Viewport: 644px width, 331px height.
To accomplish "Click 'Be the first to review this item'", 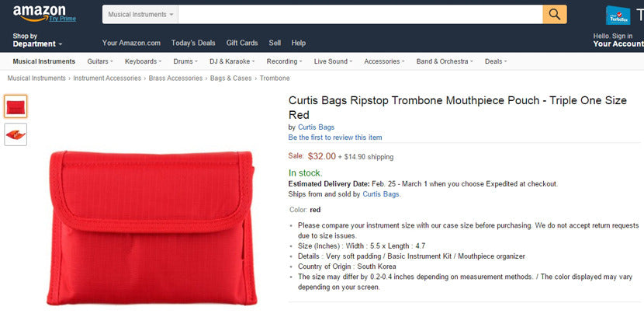I will pos(335,138).
